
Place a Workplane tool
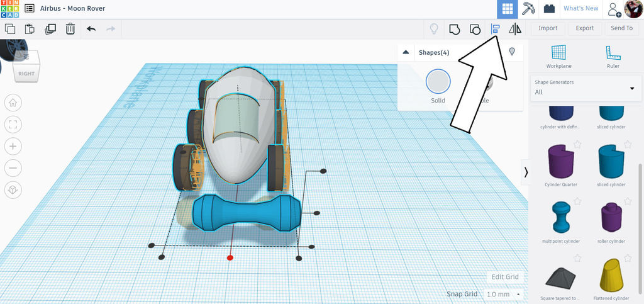coord(558,57)
